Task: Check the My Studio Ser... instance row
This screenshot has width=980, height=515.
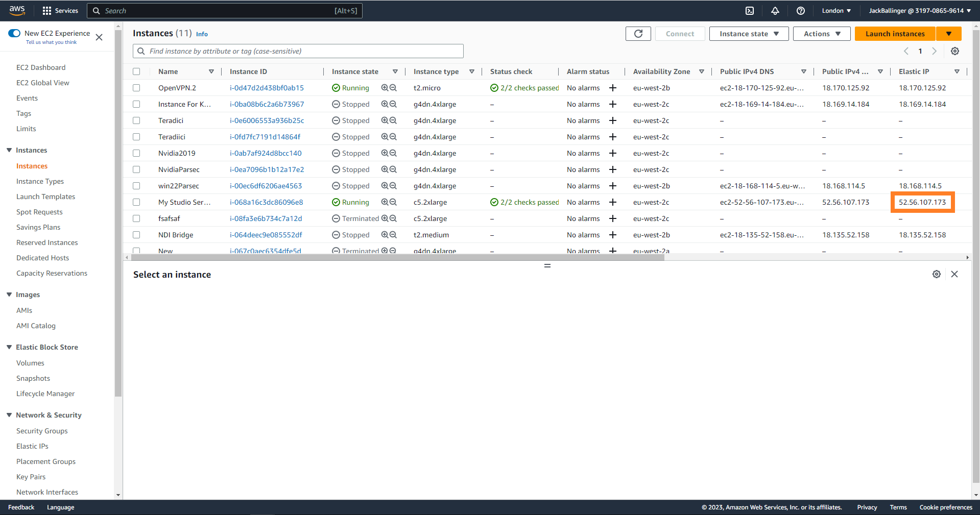Action: pyautogui.click(x=136, y=202)
